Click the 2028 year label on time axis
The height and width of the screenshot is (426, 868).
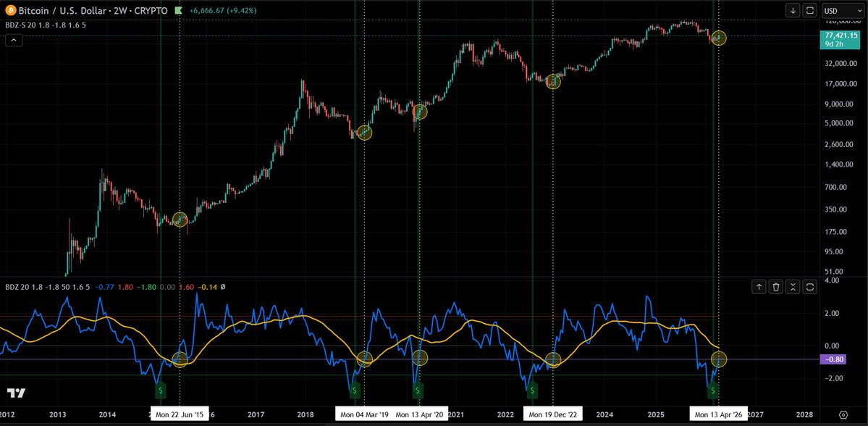pyautogui.click(x=804, y=414)
